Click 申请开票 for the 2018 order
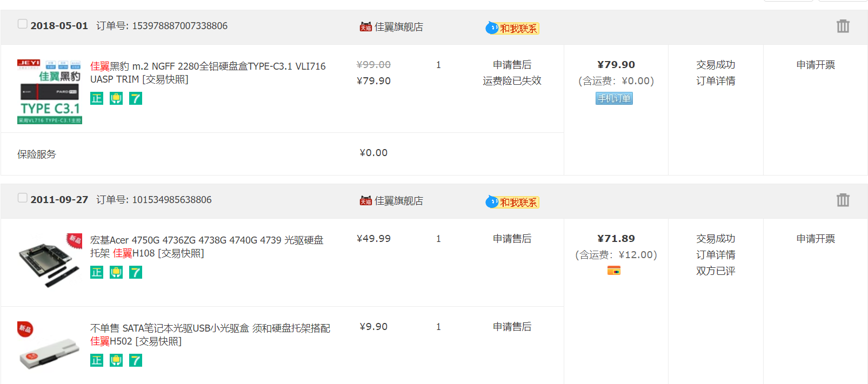The width and height of the screenshot is (868, 384). click(816, 65)
